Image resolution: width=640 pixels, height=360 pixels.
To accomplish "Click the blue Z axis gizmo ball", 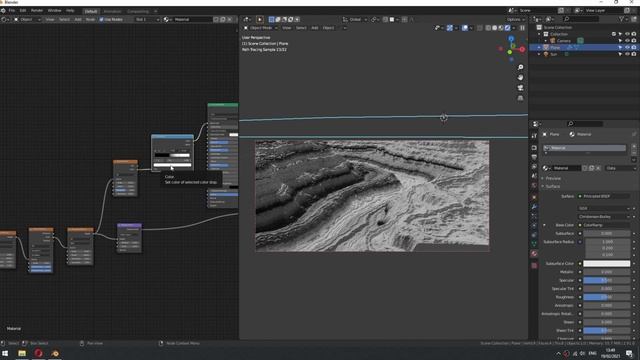I will pos(511,39).
